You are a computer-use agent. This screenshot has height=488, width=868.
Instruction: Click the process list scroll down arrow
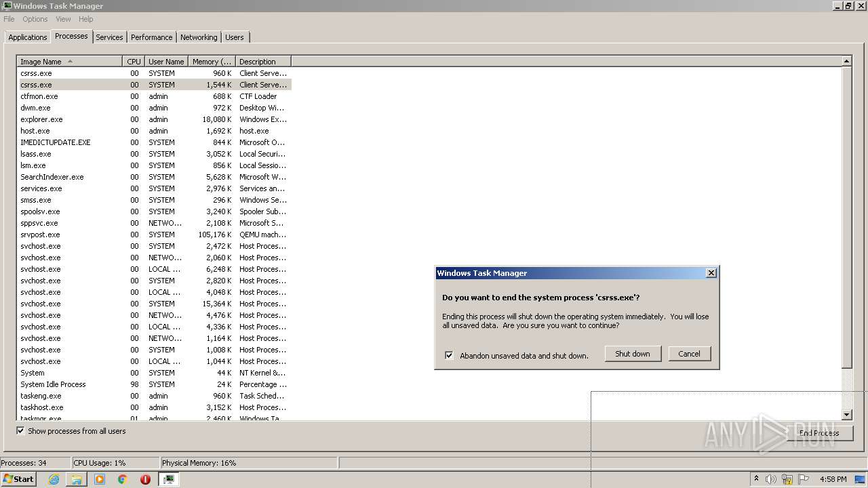[846, 414]
